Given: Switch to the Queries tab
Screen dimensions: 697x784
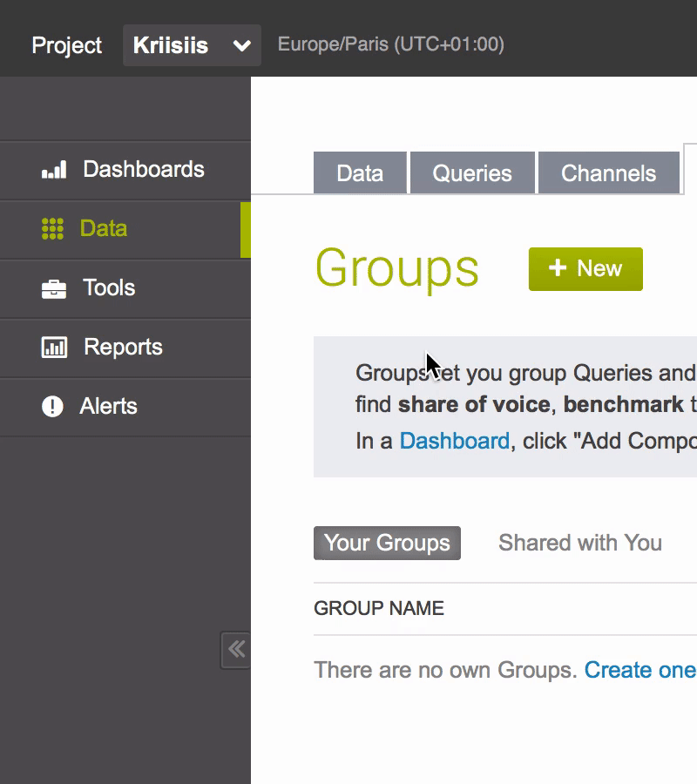Looking at the screenshot, I should (472, 173).
